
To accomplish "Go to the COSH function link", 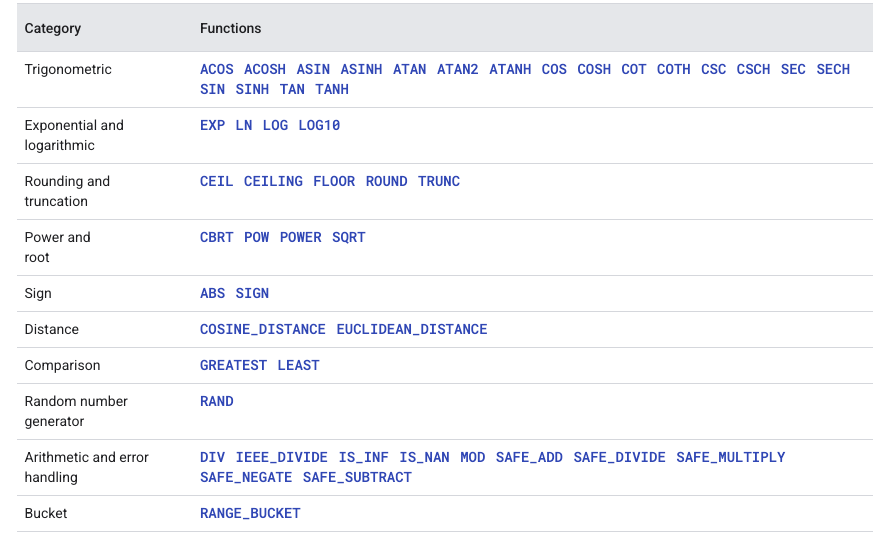I will pos(594,70).
